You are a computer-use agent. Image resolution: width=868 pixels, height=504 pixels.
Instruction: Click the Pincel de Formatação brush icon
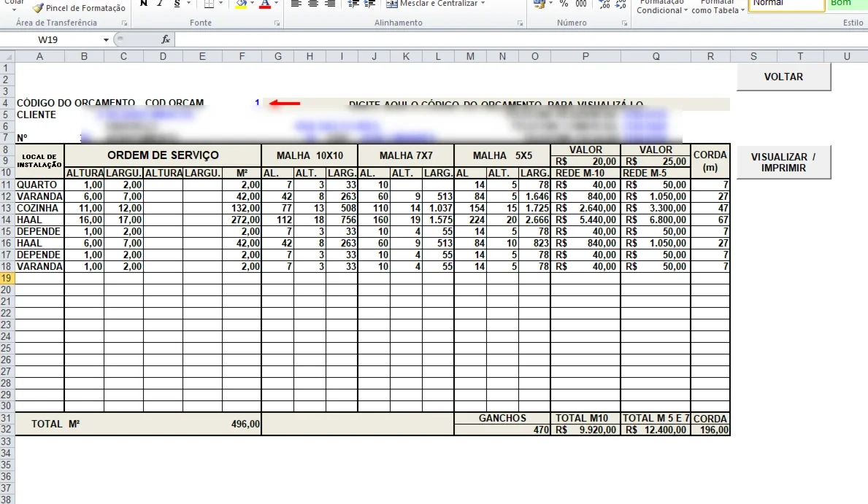(38, 8)
